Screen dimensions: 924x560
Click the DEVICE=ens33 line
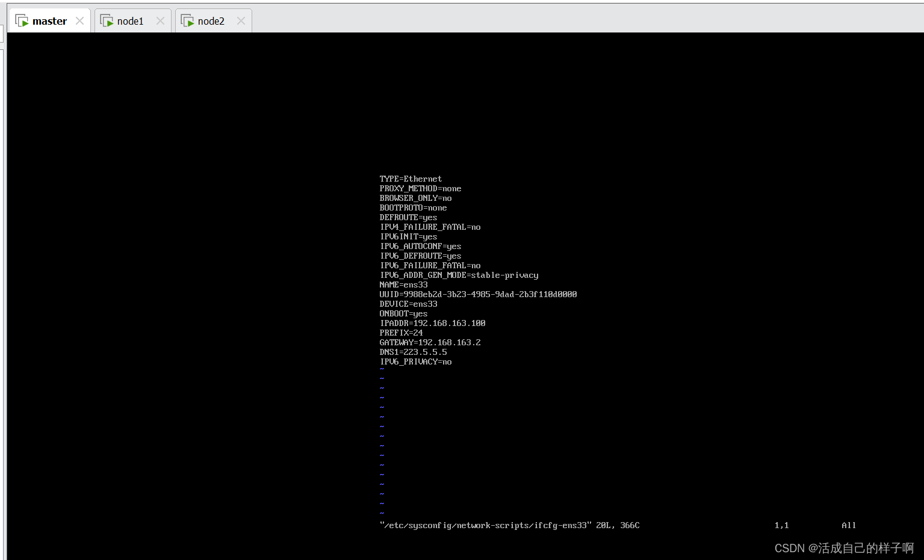pos(408,304)
